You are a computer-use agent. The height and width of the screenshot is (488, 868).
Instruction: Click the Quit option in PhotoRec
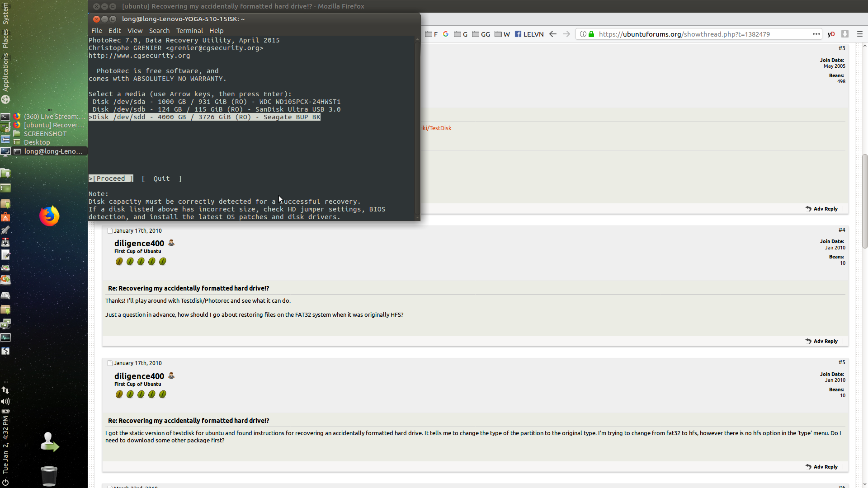[x=161, y=178]
